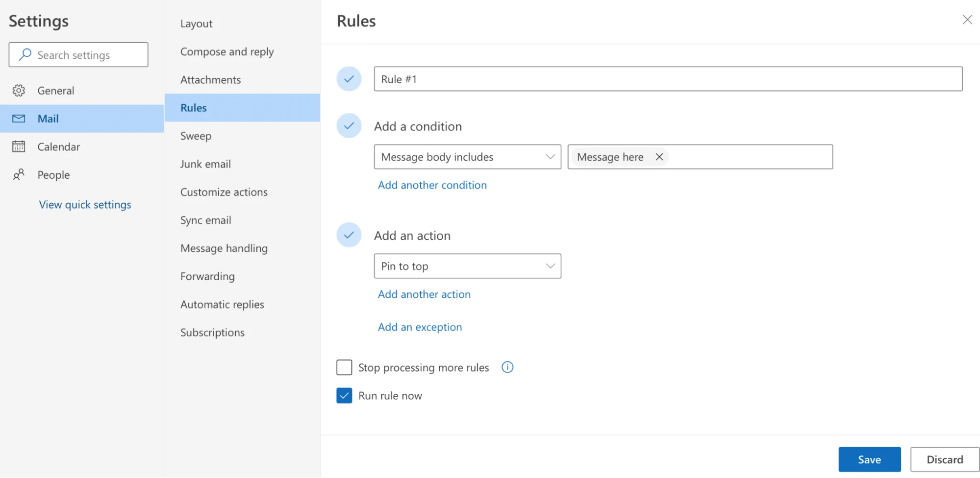The width and height of the screenshot is (980, 478).
Task: Click the search magnifier icon
Action: coord(24,54)
